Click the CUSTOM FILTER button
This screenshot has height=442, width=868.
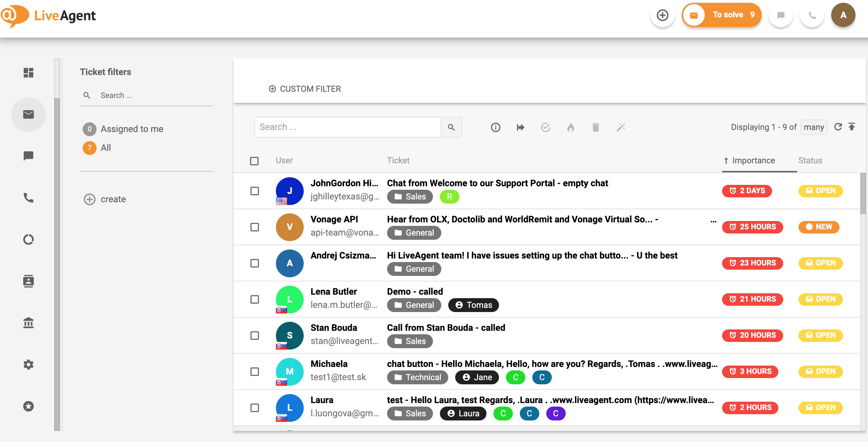tap(305, 89)
